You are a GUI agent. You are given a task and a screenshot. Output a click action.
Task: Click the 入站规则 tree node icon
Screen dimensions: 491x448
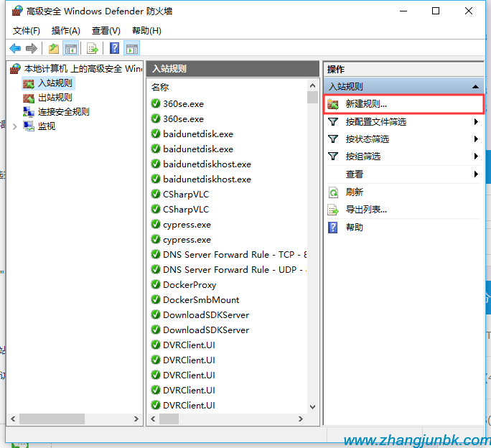pyautogui.click(x=29, y=84)
